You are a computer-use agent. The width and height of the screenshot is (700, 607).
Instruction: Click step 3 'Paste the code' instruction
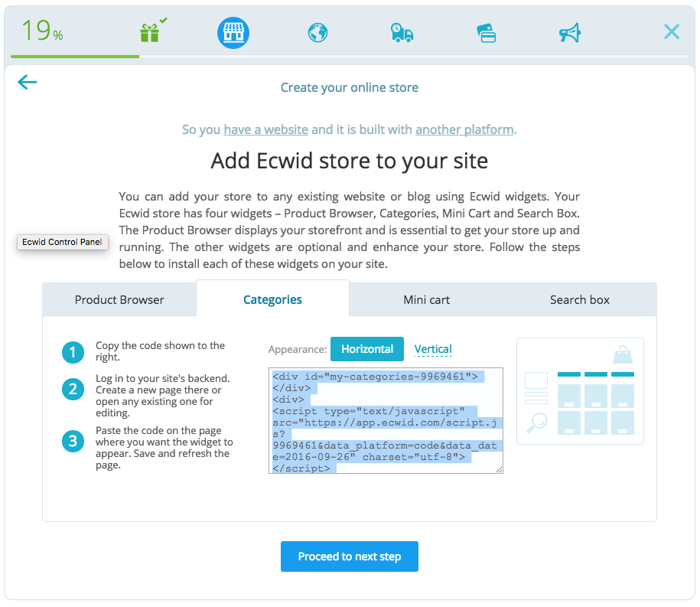[x=164, y=448]
